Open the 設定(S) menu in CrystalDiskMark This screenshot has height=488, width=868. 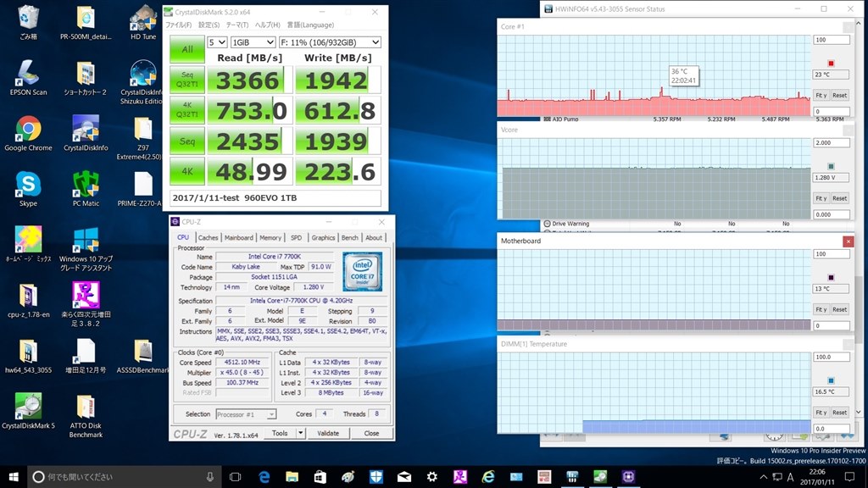pyautogui.click(x=209, y=25)
